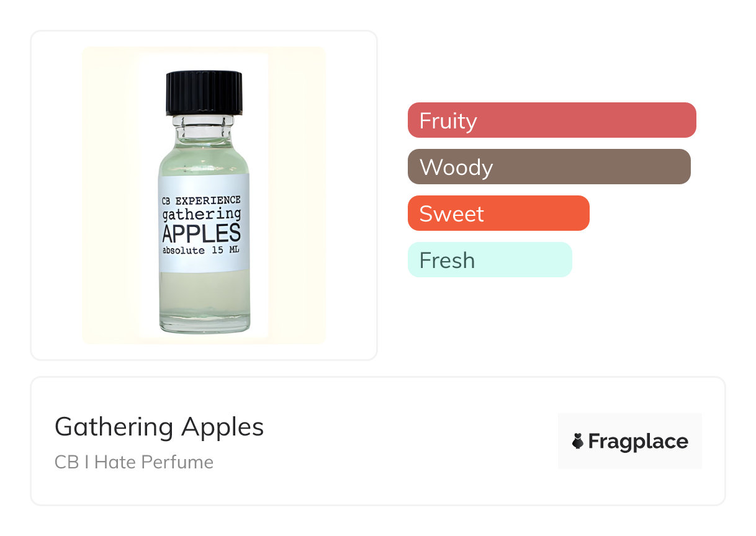The image size is (756, 536).
Task: Click the Fragplace mascot logo icon
Action: (578, 441)
